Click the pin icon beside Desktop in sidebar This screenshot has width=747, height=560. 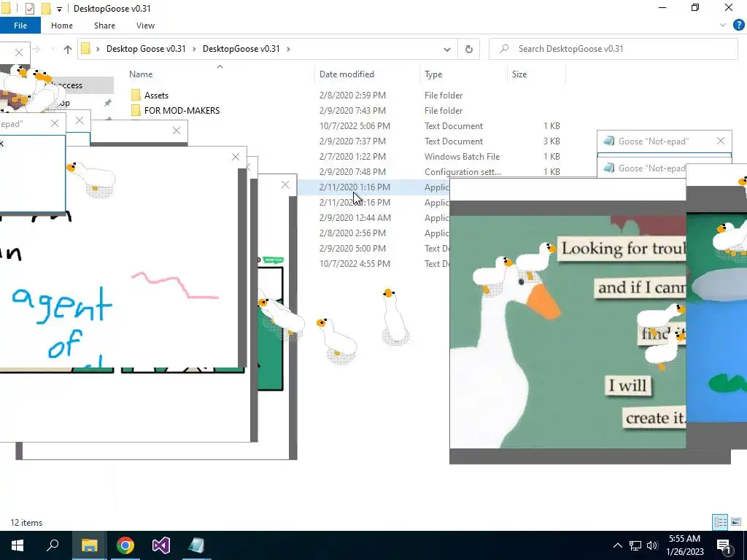[x=108, y=103]
